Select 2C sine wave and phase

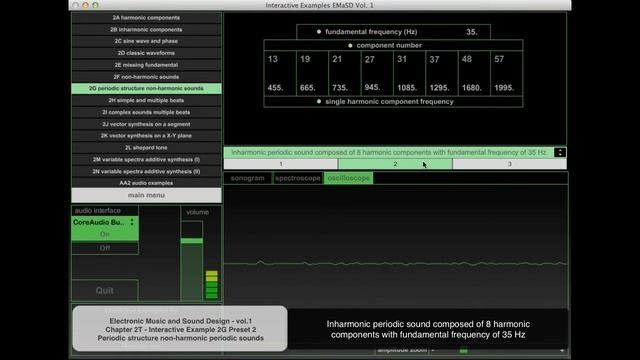click(147, 41)
